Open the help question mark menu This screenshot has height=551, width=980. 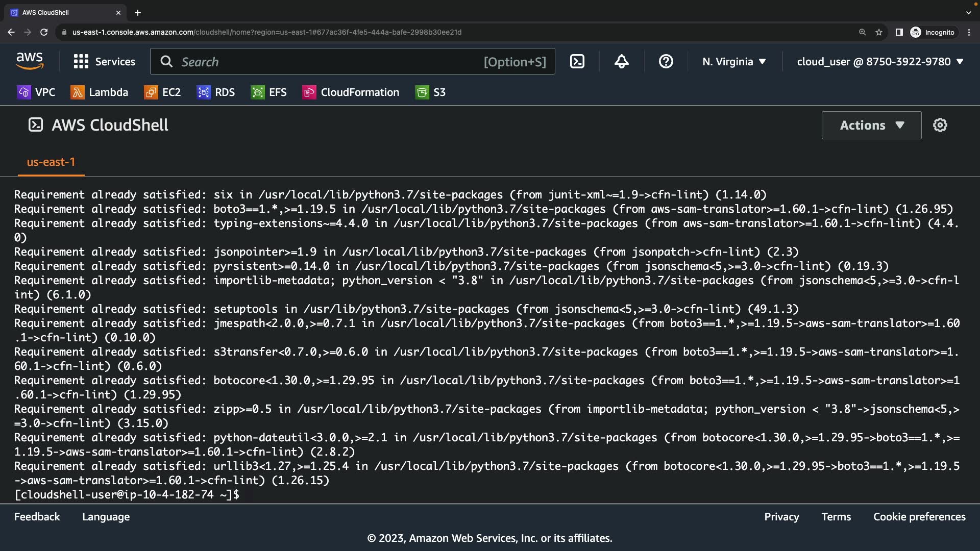coord(666,62)
